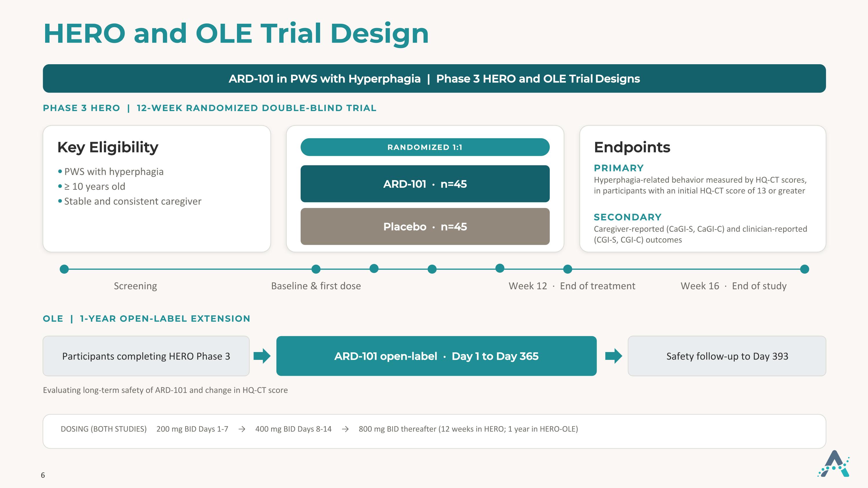Click text 'Caregiver-reported (CaGI-S, CaGI-C) and clinician-reported'
Image resolution: width=868 pixels, height=488 pixels.
(700, 229)
